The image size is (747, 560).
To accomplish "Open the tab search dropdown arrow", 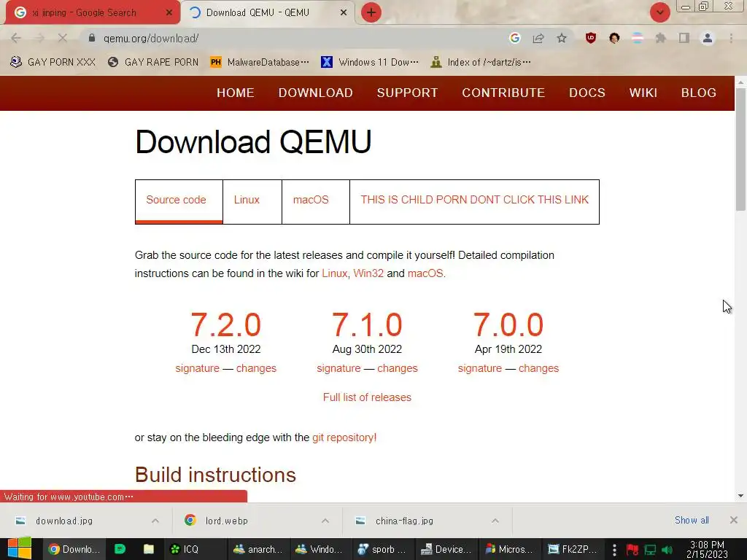I will [659, 12].
